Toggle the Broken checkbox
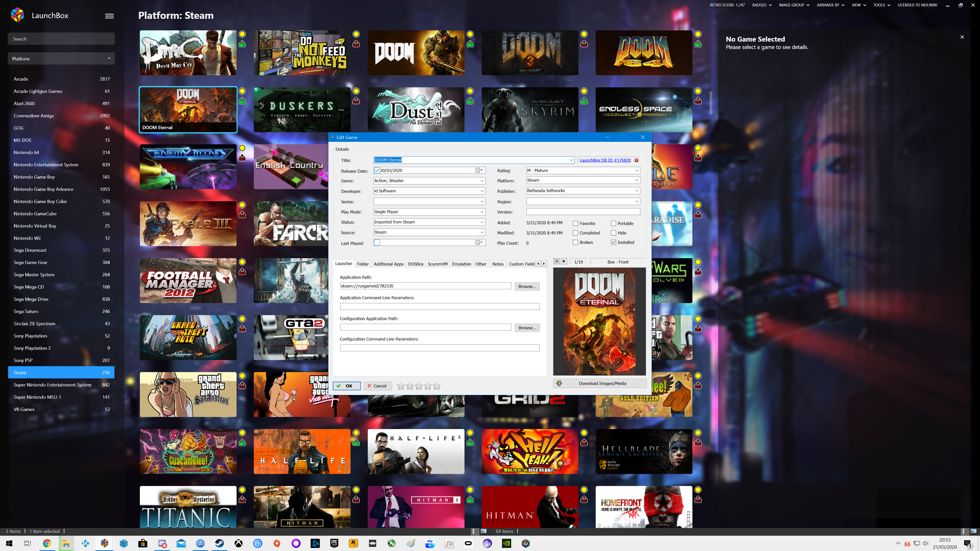 [575, 243]
